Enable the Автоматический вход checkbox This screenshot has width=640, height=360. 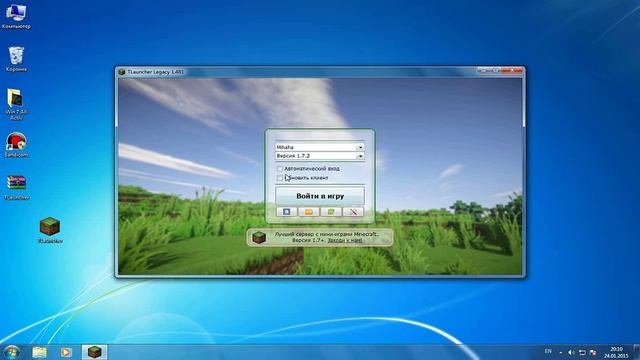280,168
